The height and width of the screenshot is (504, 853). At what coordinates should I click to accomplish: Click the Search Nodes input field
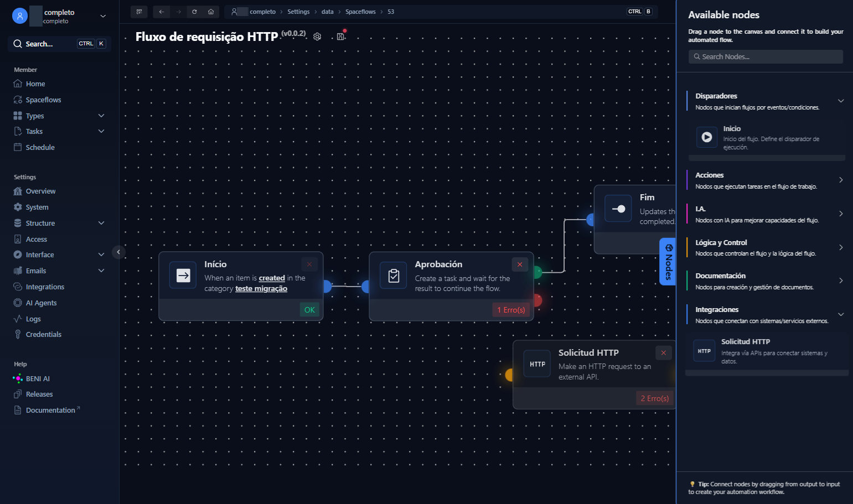[x=766, y=56]
